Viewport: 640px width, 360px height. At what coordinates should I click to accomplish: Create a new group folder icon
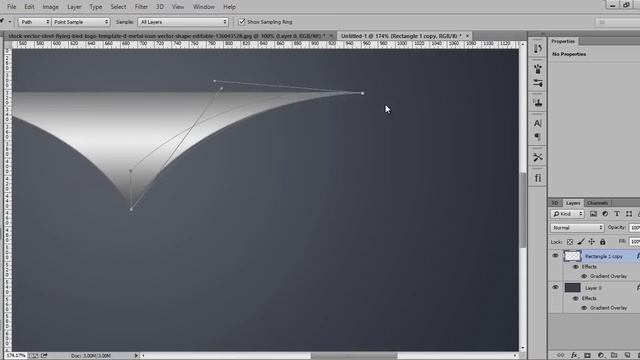(614, 355)
